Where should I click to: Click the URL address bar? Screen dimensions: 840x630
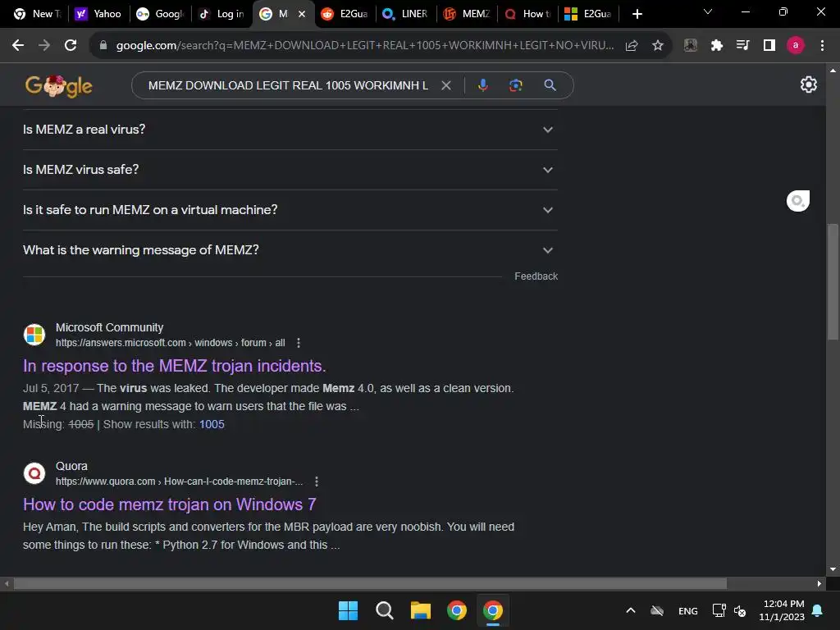365,46
